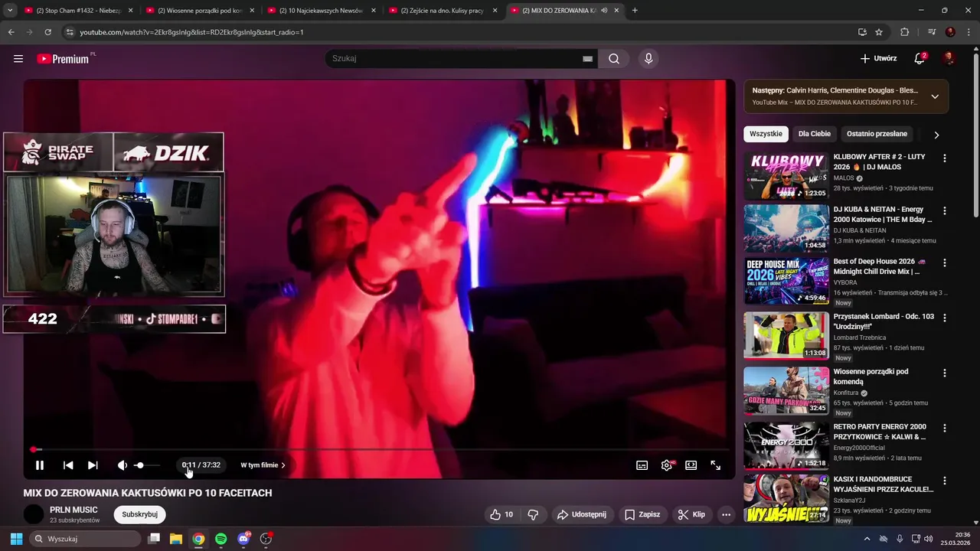The width and height of the screenshot is (980, 551).
Task: Open options for RETRO PARTY ENERGY 2000 video
Action: coord(944,428)
